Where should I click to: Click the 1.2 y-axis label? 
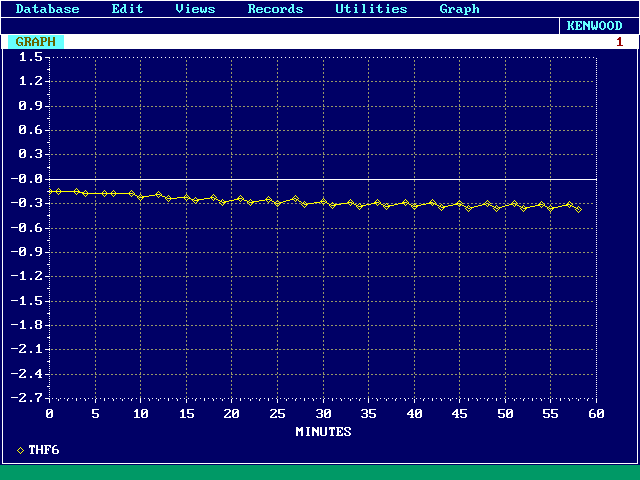[x=31, y=81]
